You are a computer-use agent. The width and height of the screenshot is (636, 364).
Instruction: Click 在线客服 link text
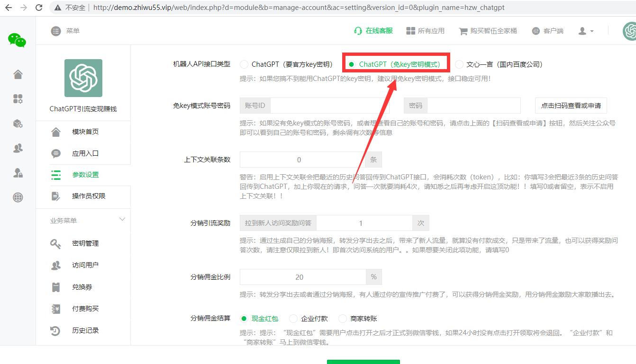coord(379,31)
